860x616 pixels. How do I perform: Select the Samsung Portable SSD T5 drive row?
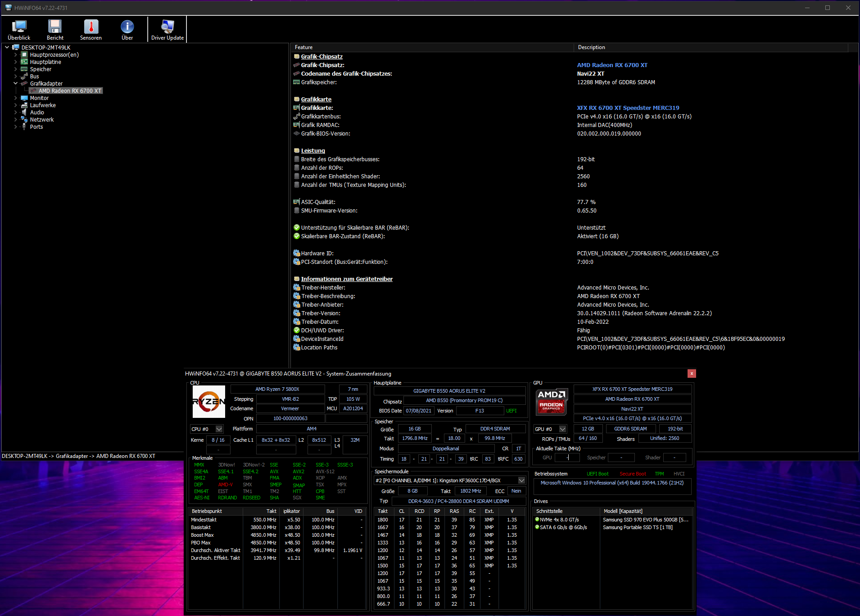(x=613, y=527)
